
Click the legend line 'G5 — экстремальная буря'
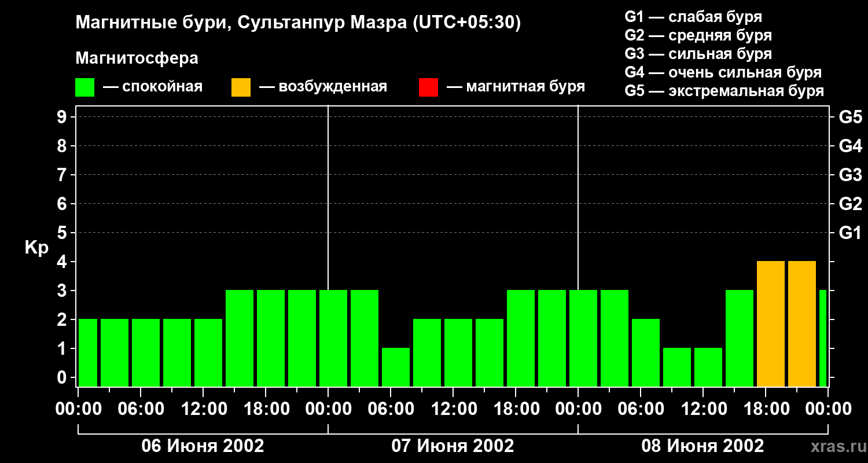click(x=724, y=91)
